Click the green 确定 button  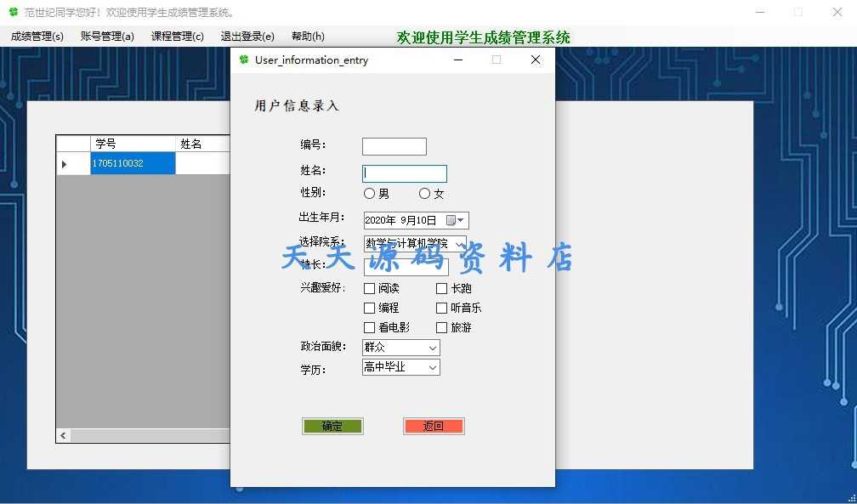[x=332, y=427]
